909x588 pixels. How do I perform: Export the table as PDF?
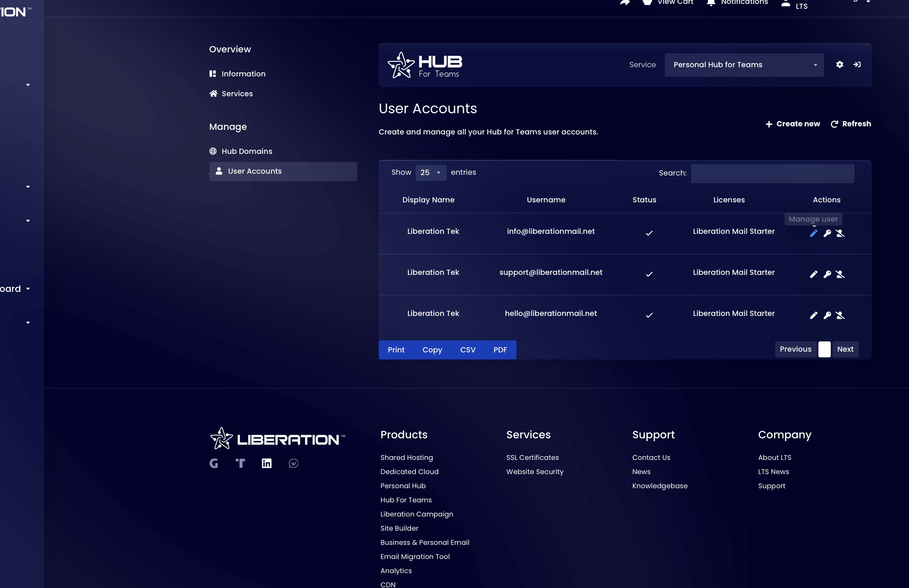500,350
